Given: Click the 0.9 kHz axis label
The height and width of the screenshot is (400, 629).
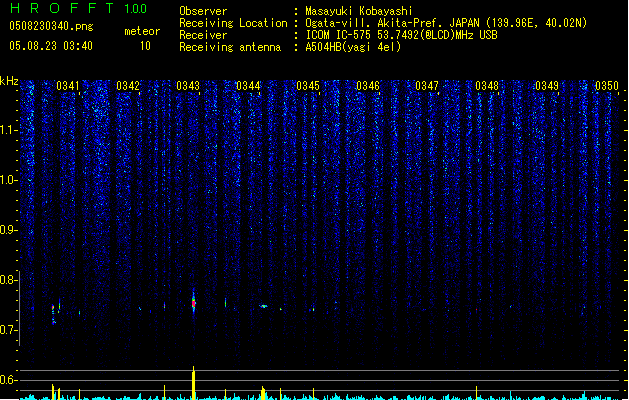Looking at the screenshot, I should [7, 230].
